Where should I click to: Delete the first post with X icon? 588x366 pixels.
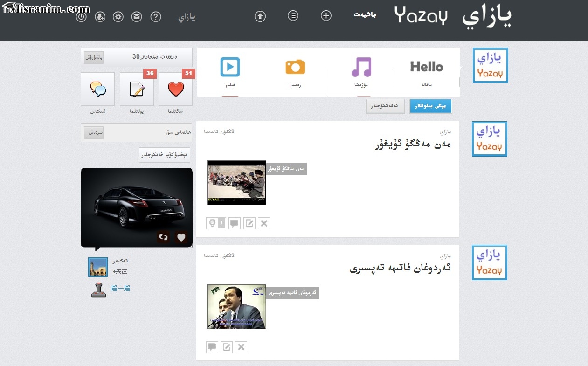264,223
